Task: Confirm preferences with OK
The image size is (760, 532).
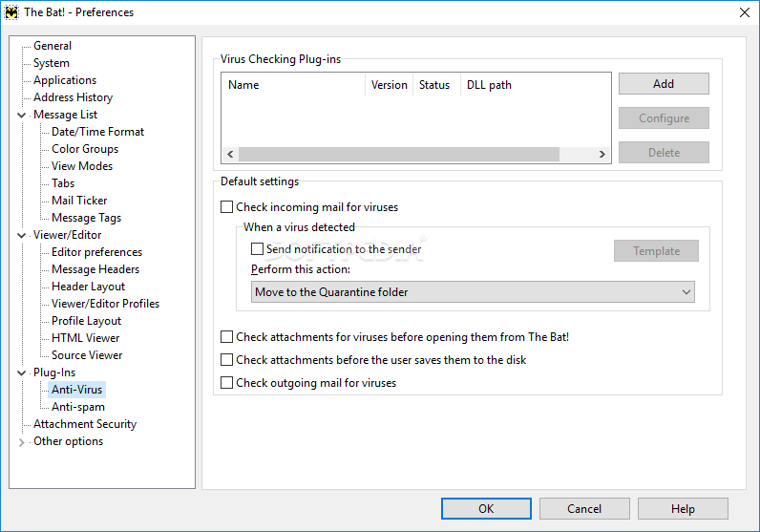Action: [486, 509]
